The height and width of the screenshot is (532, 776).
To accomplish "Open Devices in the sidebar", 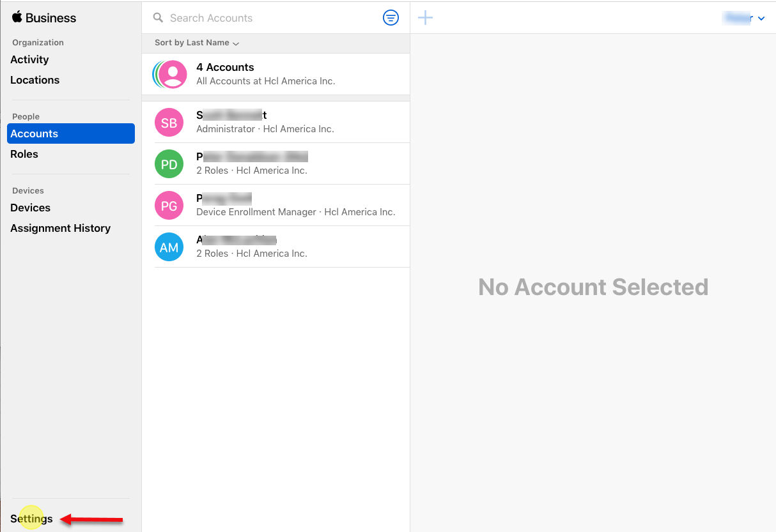I will [31, 208].
